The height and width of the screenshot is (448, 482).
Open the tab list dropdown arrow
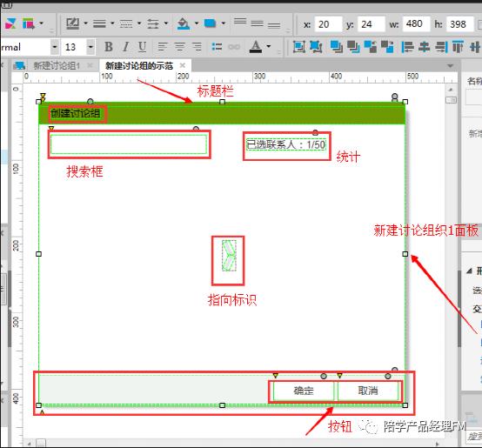(x=451, y=66)
